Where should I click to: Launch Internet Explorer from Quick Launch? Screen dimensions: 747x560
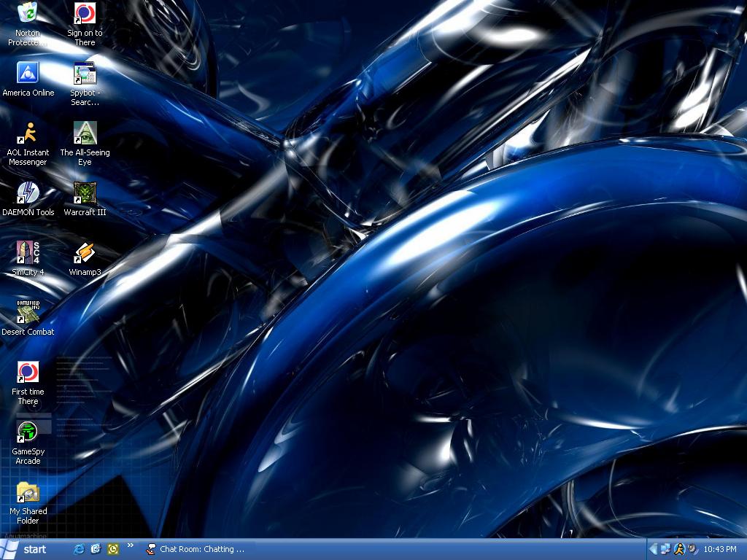tap(80, 549)
